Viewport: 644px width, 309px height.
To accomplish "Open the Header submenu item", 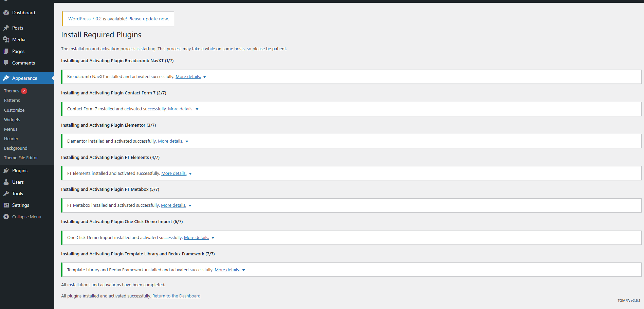I will click(11, 139).
